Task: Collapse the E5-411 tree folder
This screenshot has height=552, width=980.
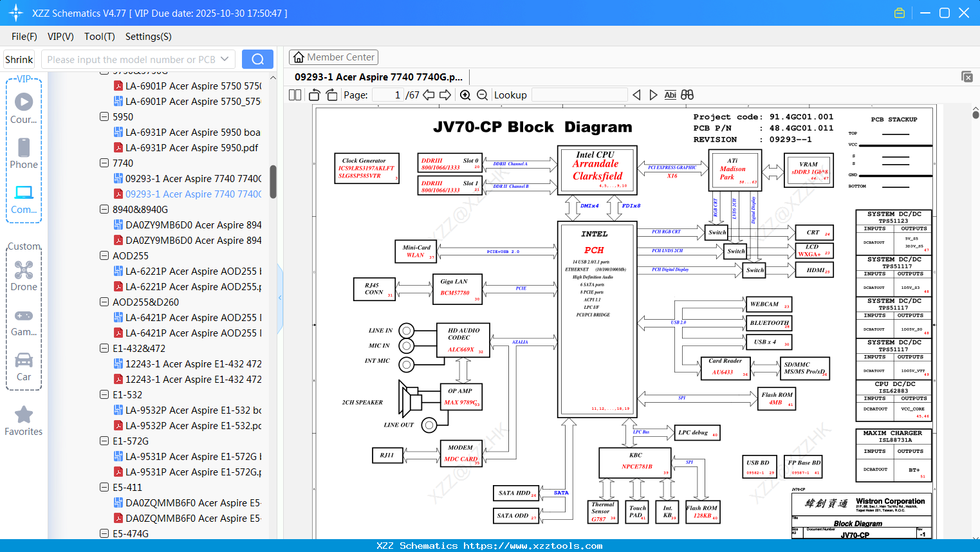Action: click(x=104, y=488)
